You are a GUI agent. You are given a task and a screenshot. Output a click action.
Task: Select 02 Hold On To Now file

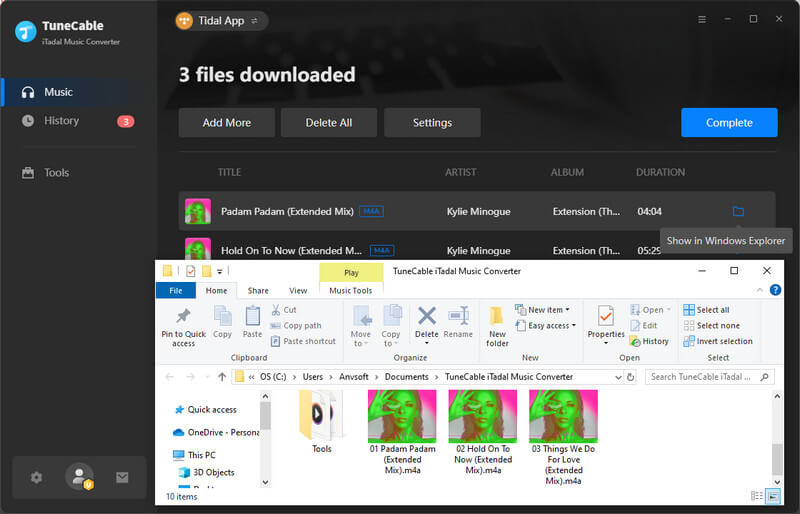(483, 432)
